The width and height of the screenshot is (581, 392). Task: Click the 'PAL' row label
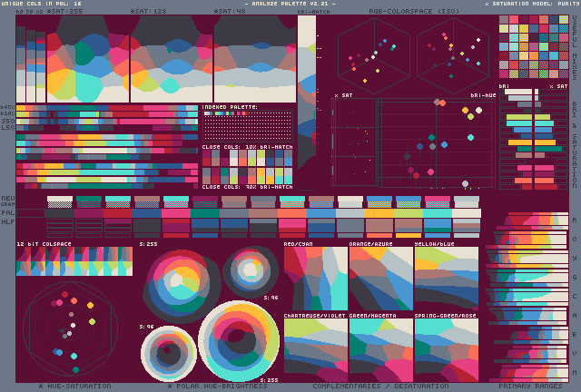[x=8, y=213]
